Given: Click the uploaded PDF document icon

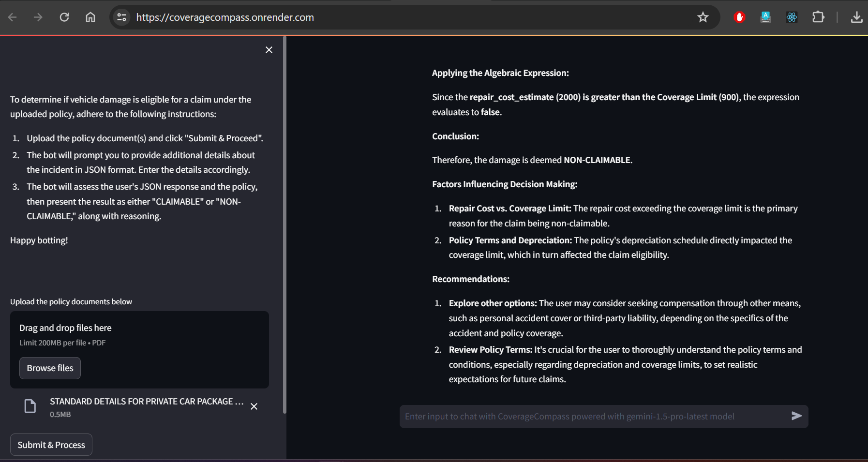Looking at the screenshot, I should (x=30, y=406).
